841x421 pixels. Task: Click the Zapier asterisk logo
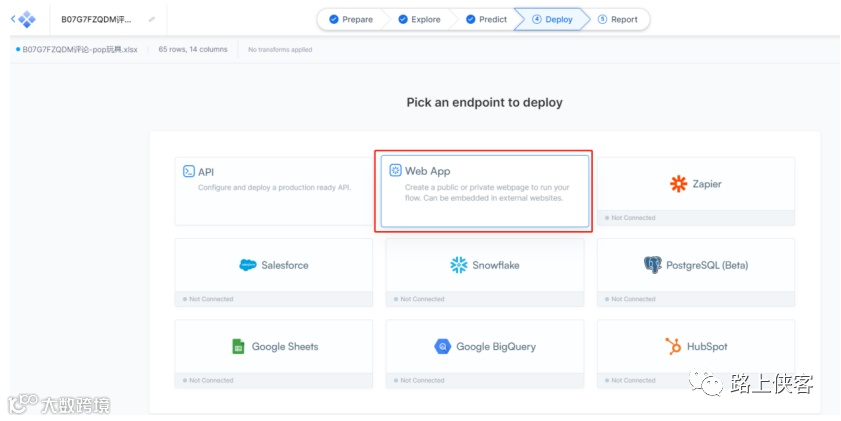(x=678, y=184)
